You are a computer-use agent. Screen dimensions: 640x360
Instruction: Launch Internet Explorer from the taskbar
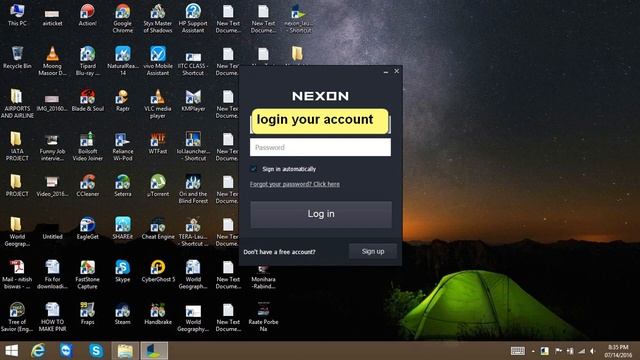coord(38,351)
